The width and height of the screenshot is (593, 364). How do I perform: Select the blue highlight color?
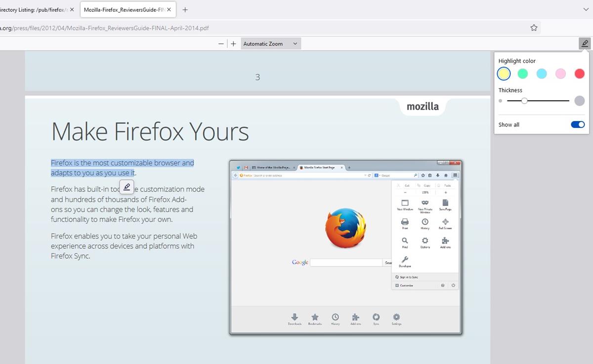coord(542,73)
